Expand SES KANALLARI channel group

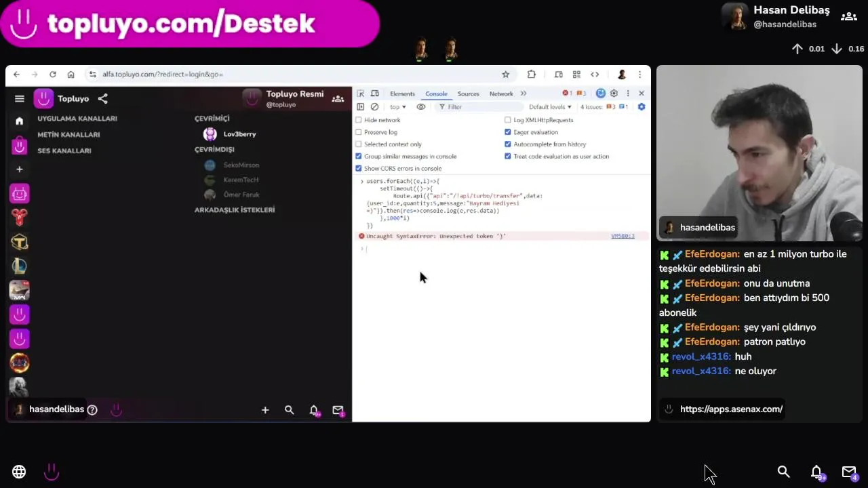[64, 151]
